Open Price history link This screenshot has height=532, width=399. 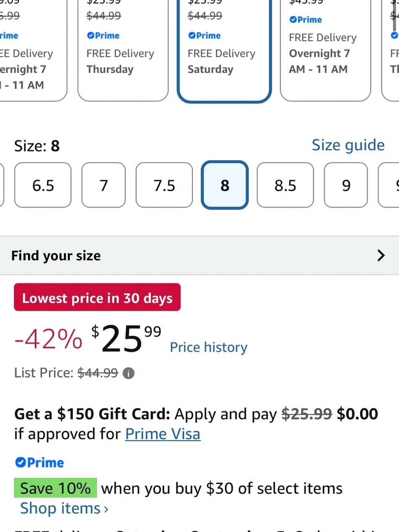point(209,347)
